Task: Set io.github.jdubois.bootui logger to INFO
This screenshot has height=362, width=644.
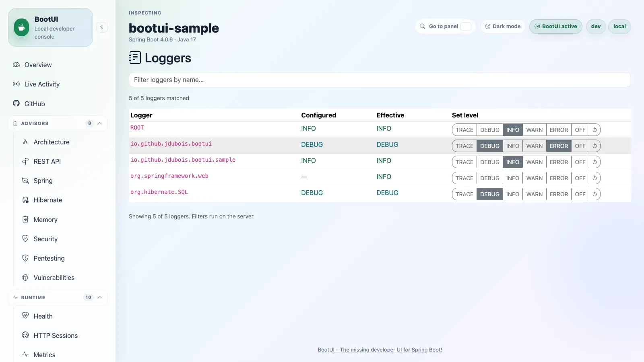Action: [513, 146]
